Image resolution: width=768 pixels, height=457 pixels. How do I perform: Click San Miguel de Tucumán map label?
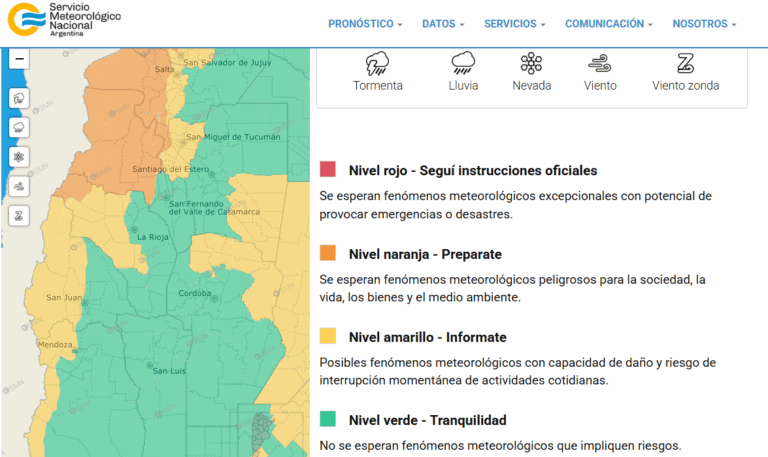pyautogui.click(x=233, y=137)
